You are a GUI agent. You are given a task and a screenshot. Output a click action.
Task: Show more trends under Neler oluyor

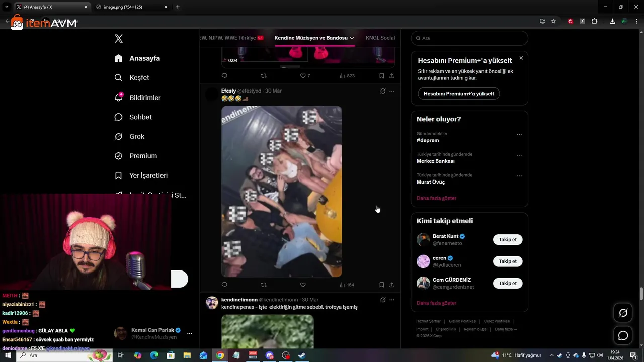437,198
